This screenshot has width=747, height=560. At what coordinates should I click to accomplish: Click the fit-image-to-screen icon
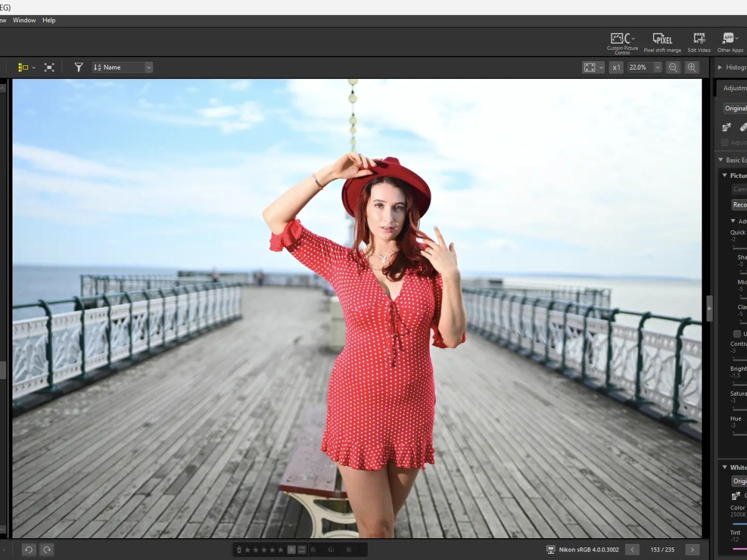(590, 67)
